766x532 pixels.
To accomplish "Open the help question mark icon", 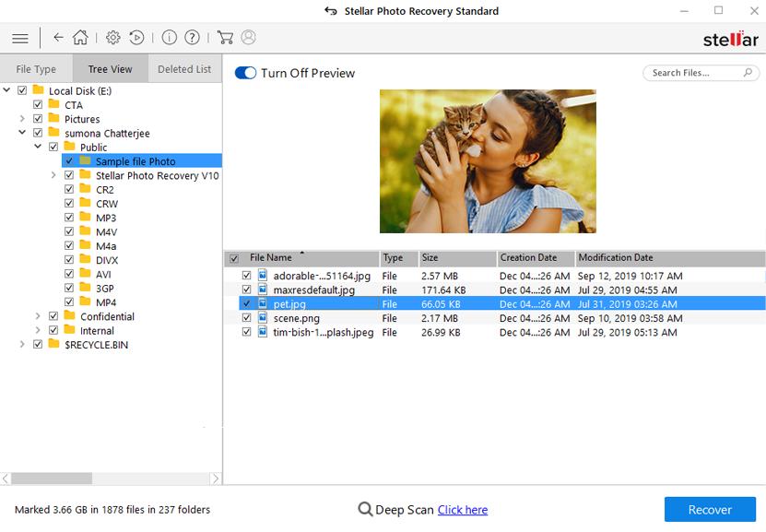I will (192, 38).
